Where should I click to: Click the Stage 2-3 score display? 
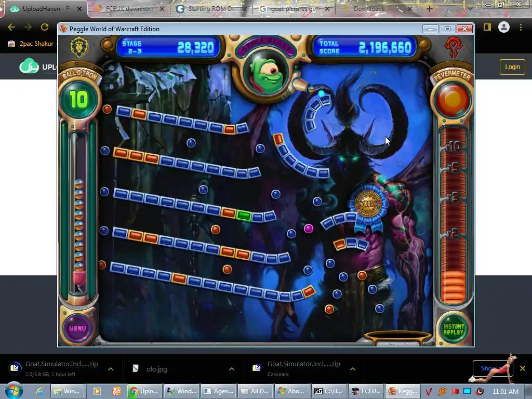click(x=168, y=47)
